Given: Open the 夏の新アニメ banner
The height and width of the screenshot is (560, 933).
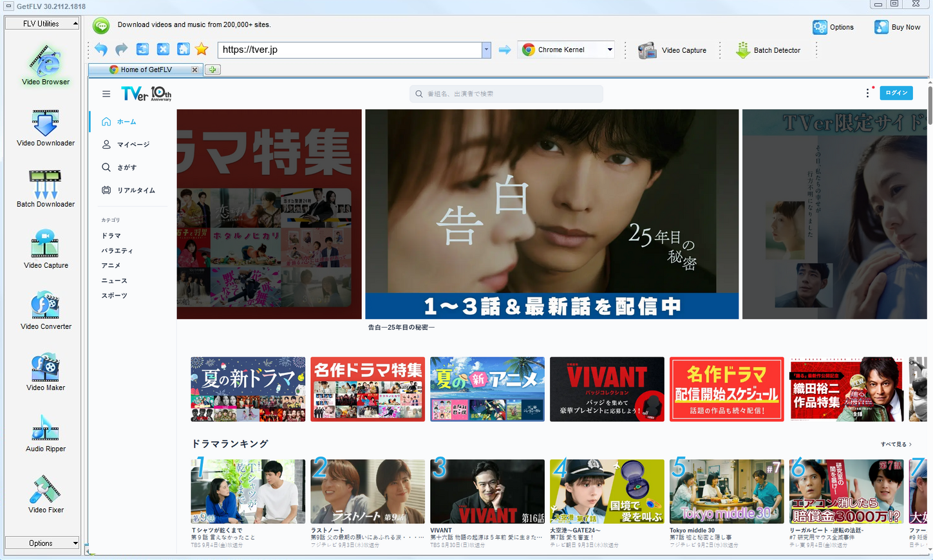Looking at the screenshot, I should pos(487,389).
